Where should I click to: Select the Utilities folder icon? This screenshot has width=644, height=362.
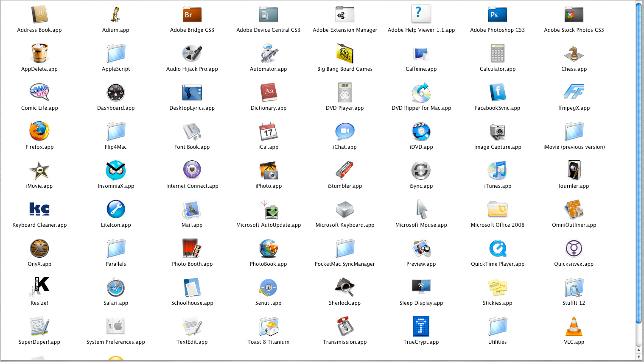498,326
